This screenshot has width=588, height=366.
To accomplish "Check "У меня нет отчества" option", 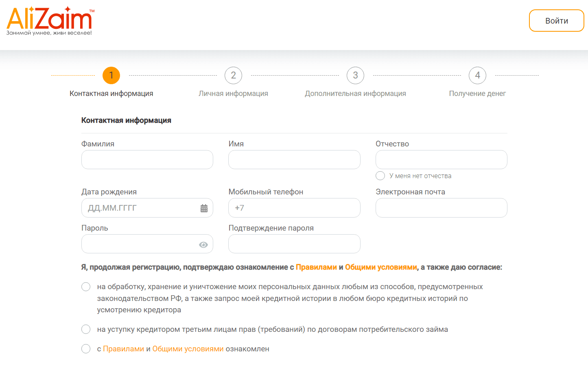I will 380,176.
